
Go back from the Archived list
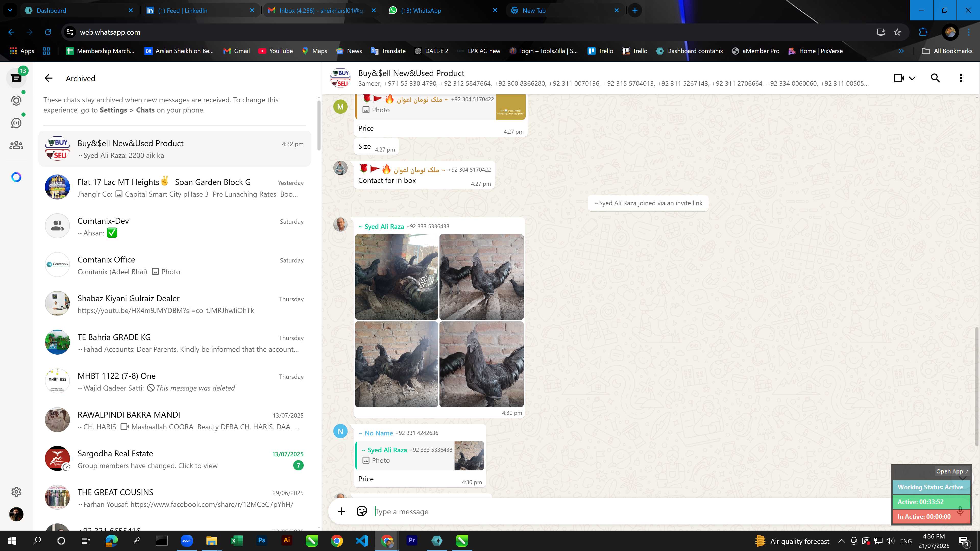tap(48, 78)
